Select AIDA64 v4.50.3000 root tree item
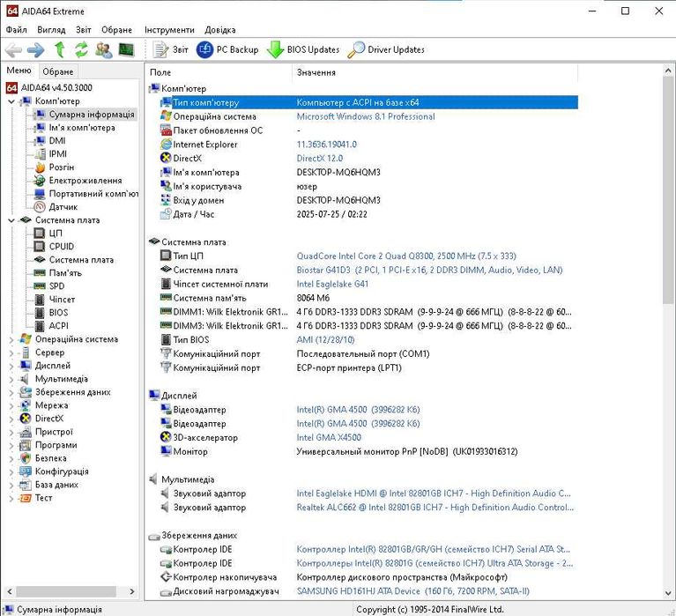This screenshot has width=676, height=616. (x=49, y=87)
